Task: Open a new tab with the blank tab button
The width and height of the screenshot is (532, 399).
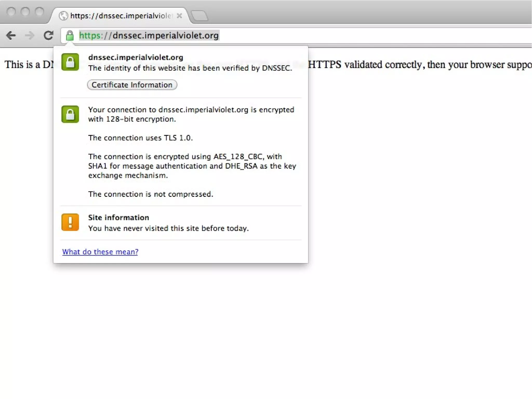Action: point(199,16)
